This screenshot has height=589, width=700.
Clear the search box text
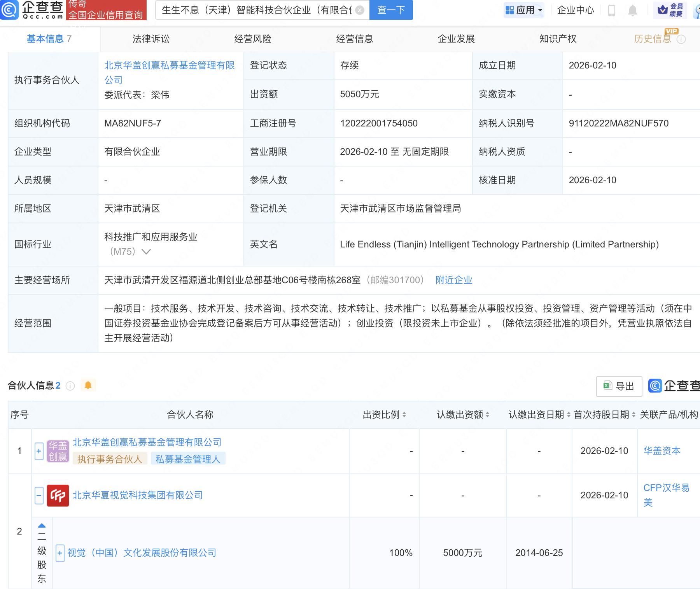pos(360,10)
